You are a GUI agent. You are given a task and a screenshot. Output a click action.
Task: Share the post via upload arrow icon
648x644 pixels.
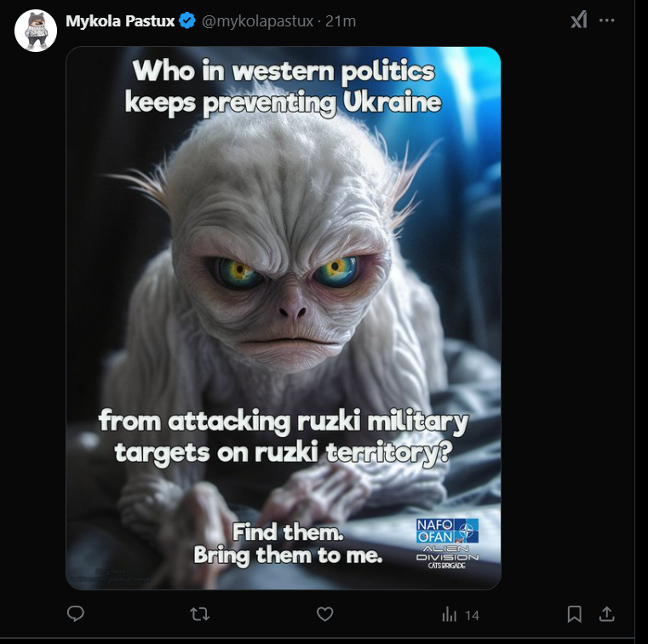606,614
